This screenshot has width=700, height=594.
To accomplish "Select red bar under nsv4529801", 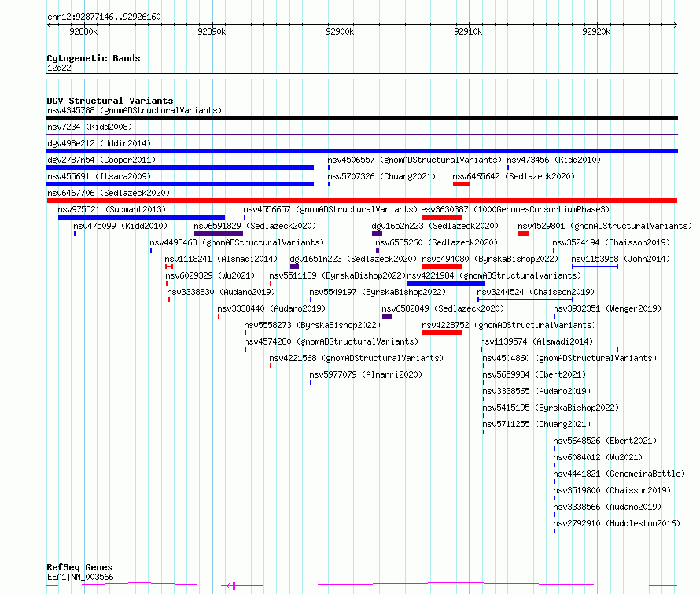I will [524, 234].
